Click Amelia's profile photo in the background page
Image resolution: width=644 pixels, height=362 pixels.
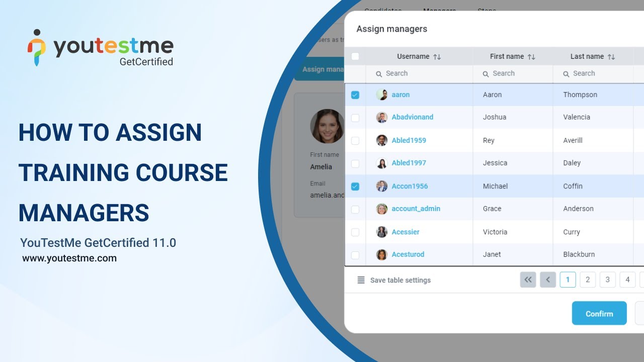(328, 126)
